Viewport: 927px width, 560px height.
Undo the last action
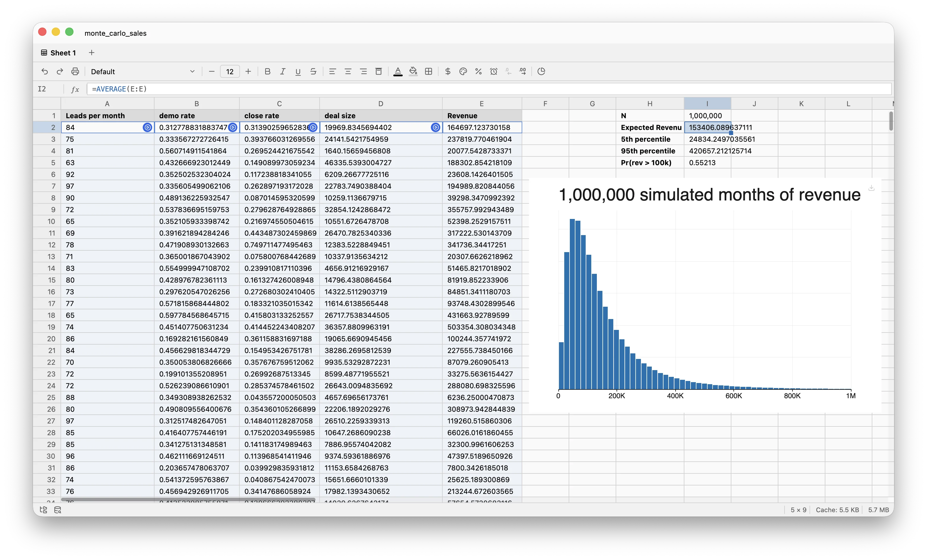(x=44, y=71)
